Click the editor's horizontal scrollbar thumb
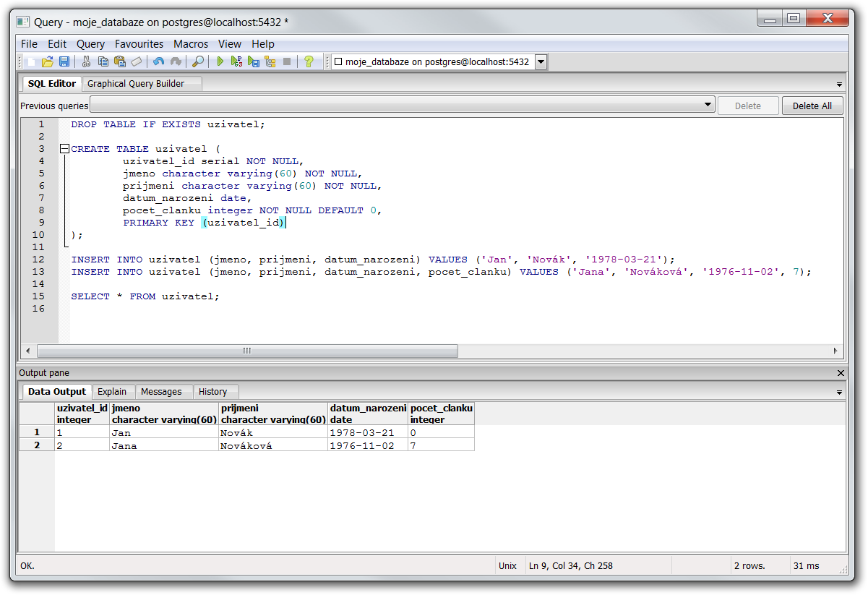 pyautogui.click(x=247, y=351)
